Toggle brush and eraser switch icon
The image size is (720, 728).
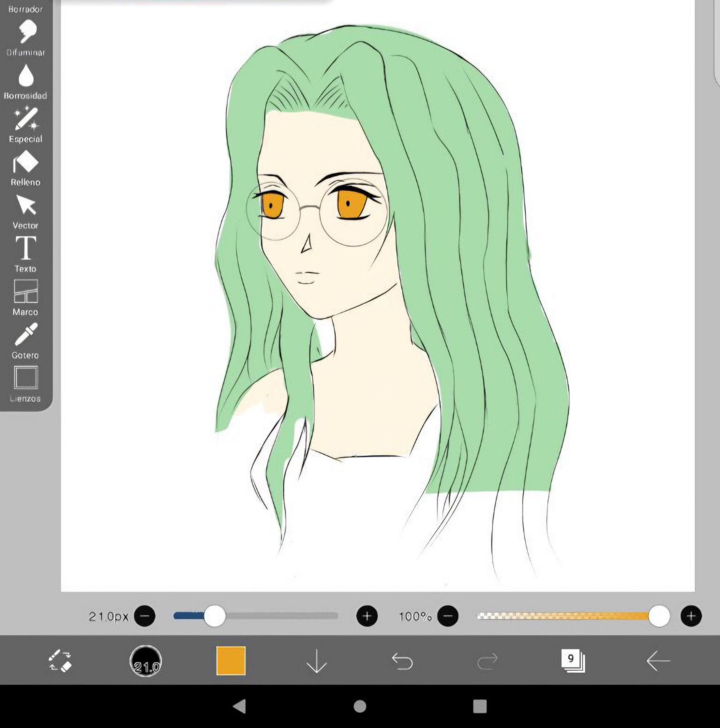60,661
